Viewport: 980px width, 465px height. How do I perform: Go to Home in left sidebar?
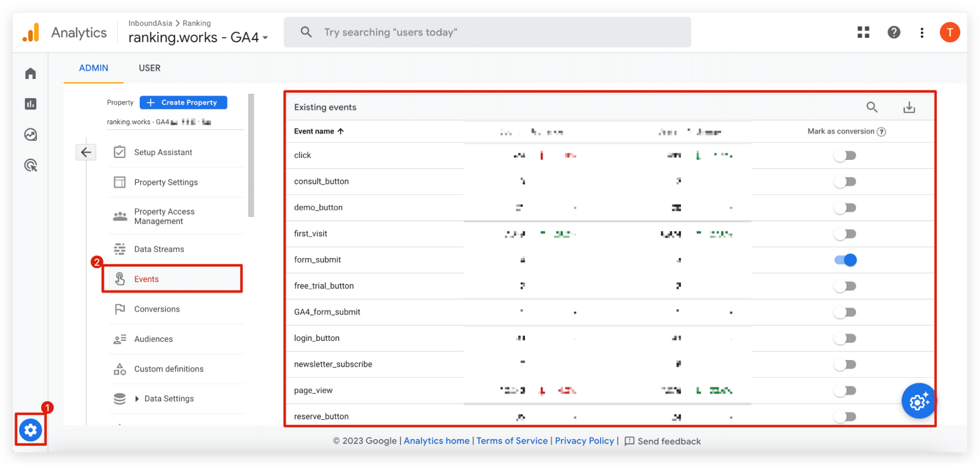pos(30,74)
